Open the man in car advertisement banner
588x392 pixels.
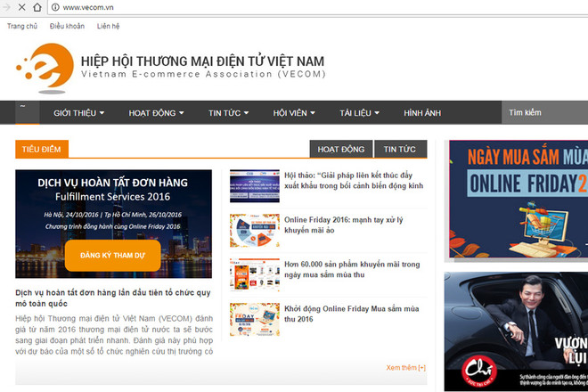pos(516,331)
